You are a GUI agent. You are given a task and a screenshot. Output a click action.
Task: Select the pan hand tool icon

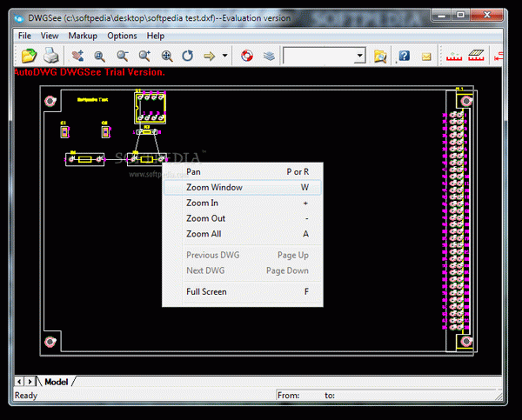(x=78, y=56)
